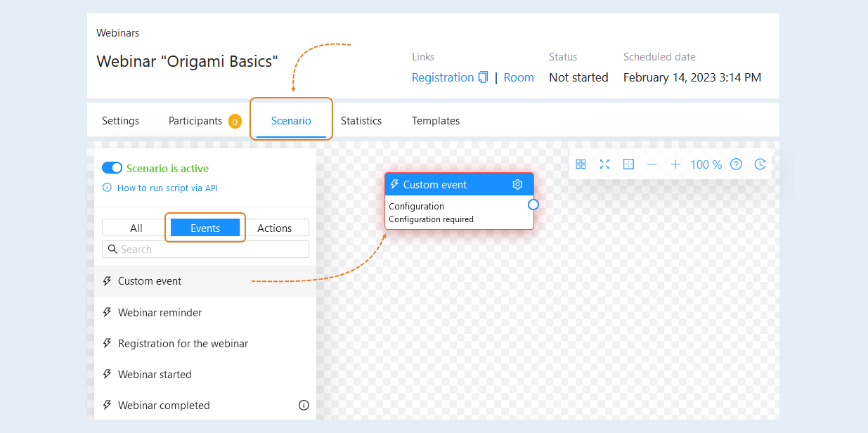Click lightning icon beside Registration for the webinar
The image size is (868, 433).
pyautogui.click(x=108, y=343)
